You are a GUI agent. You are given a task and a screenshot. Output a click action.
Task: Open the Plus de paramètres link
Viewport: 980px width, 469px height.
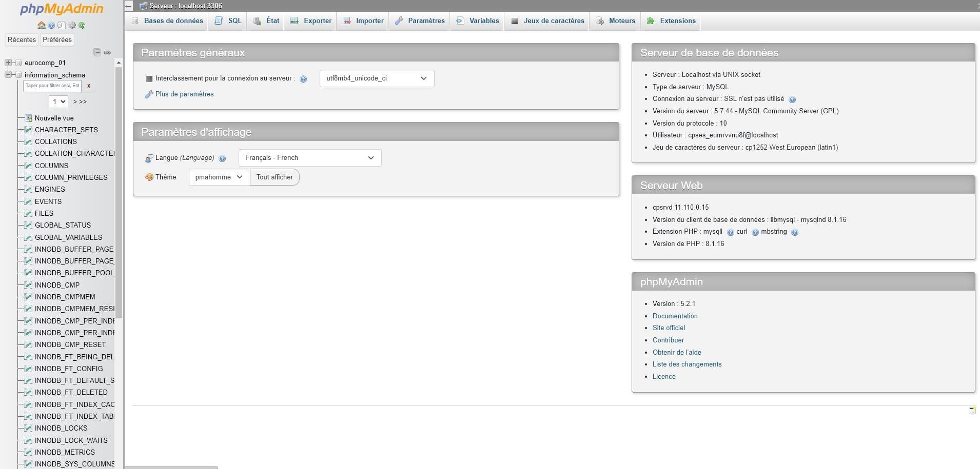tap(184, 94)
